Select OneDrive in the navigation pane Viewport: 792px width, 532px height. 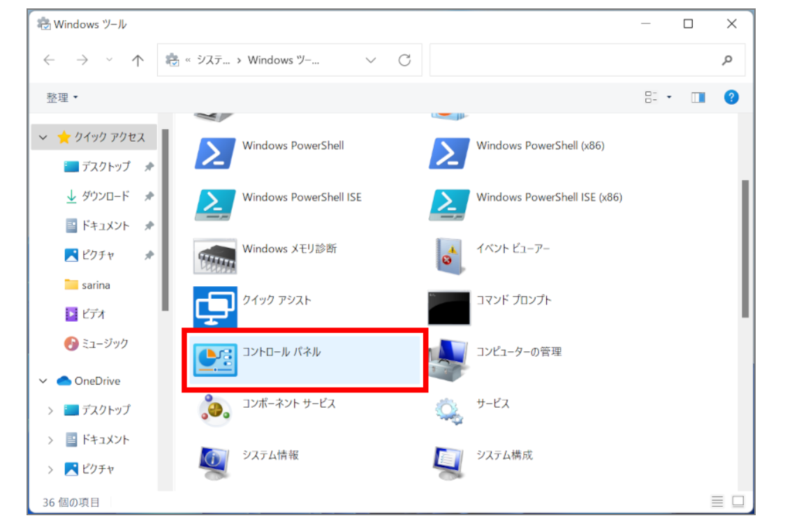pos(89,381)
